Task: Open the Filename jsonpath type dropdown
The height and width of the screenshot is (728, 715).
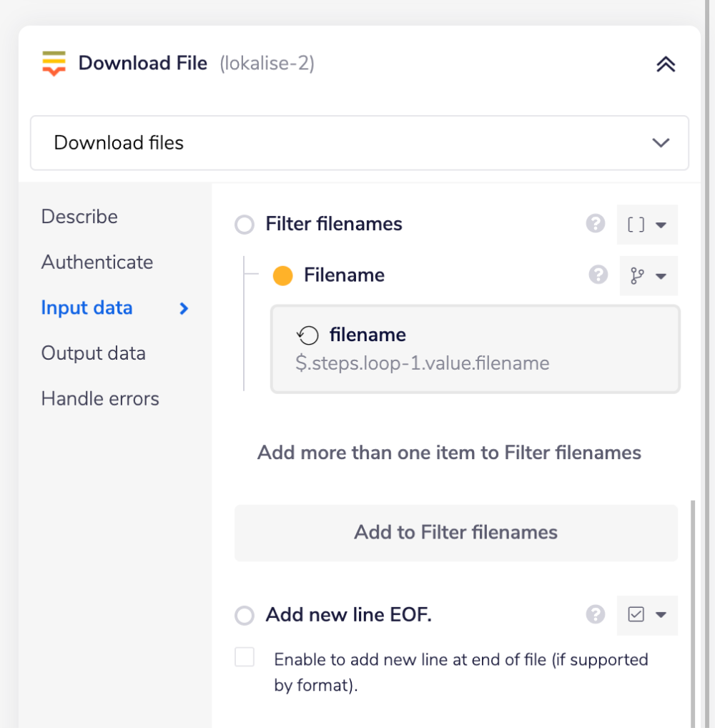Action: (x=648, y=276)
